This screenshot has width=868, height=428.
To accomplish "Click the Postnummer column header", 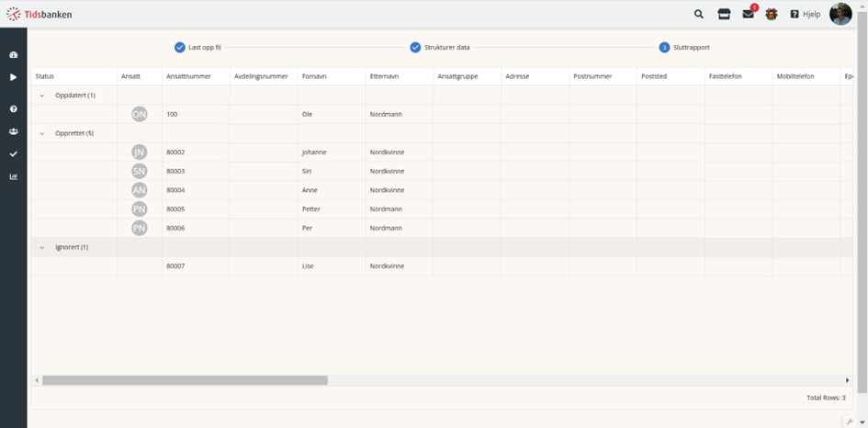I will 603,76.
